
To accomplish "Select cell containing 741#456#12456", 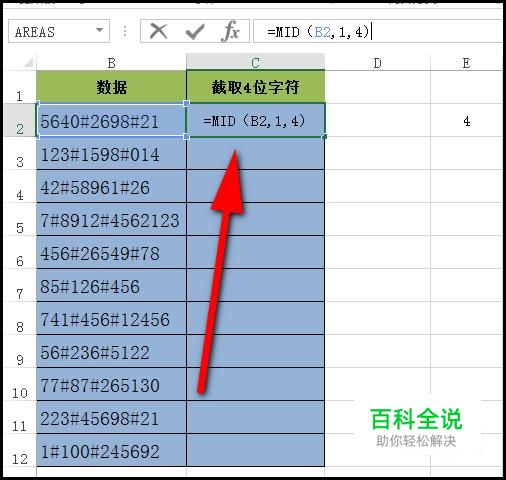I will [x=111, y=318].
